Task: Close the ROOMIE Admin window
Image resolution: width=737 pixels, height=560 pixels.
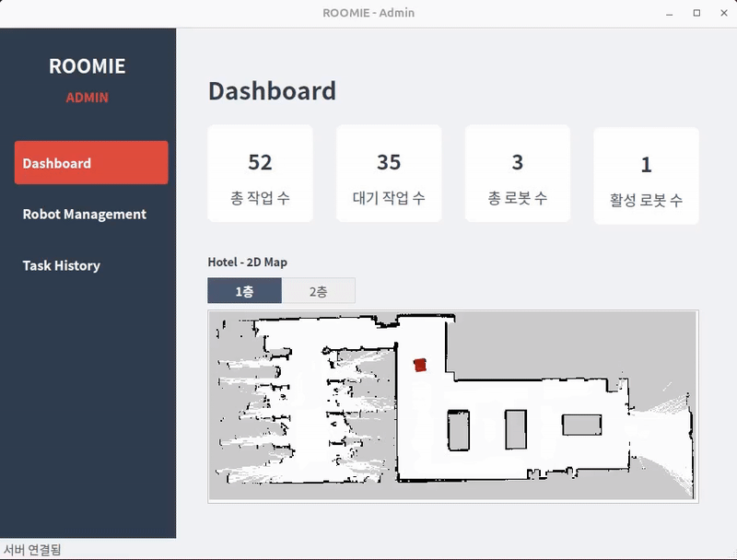Action: 720,13
